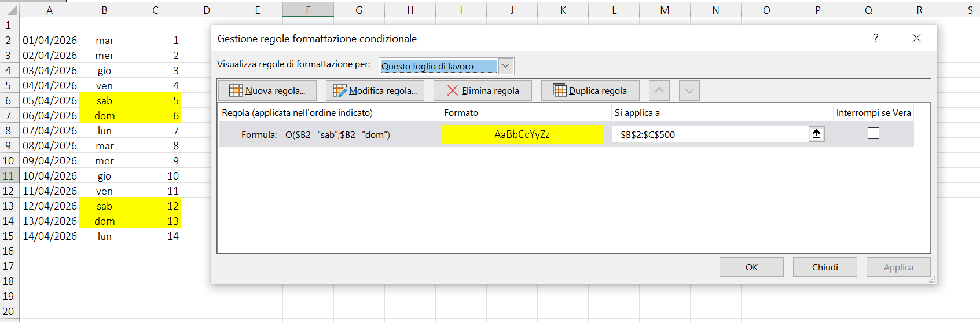Click the yellow AaBbCcYyZz format preview

[x=522, y=134]
